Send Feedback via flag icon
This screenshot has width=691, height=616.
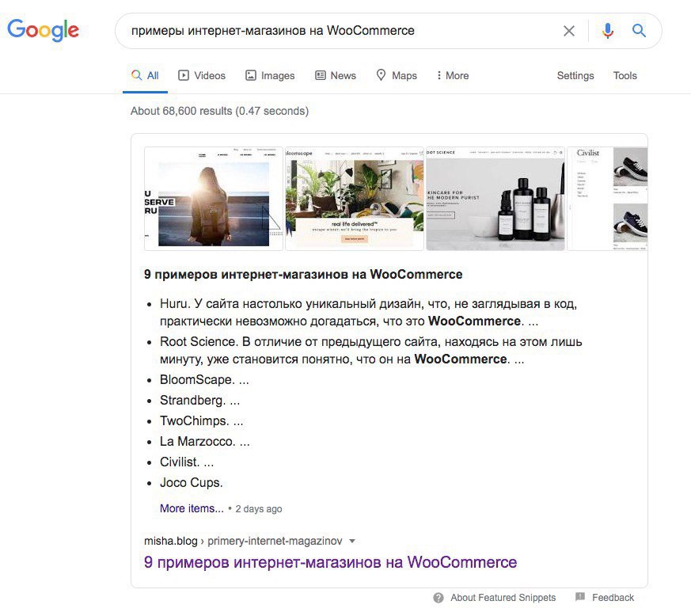click(580, 597)
